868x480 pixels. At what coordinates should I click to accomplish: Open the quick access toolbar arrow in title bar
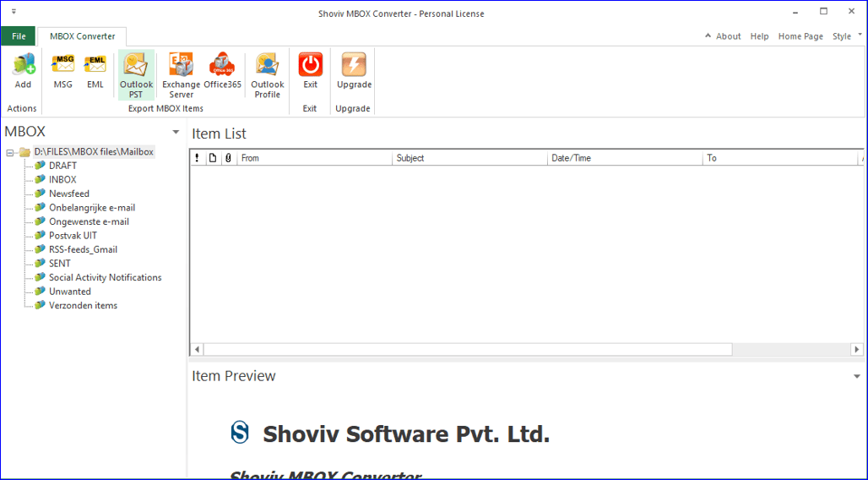click(14, 12)
